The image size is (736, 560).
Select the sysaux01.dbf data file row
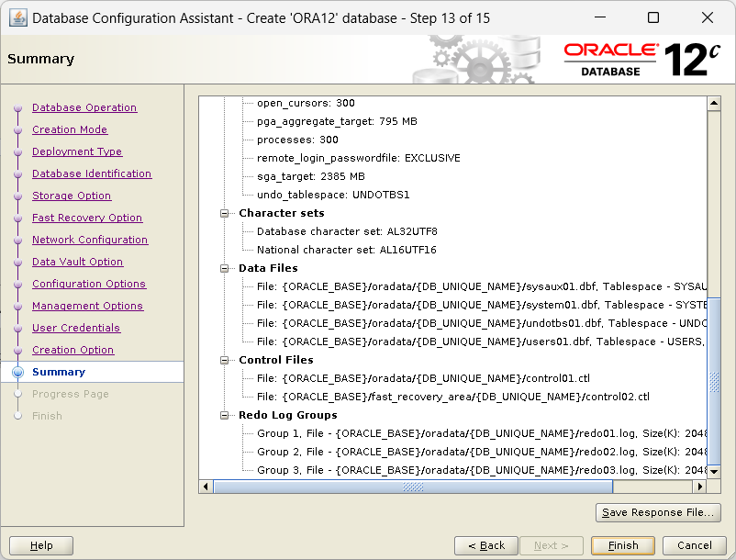(x=482, y=286)
